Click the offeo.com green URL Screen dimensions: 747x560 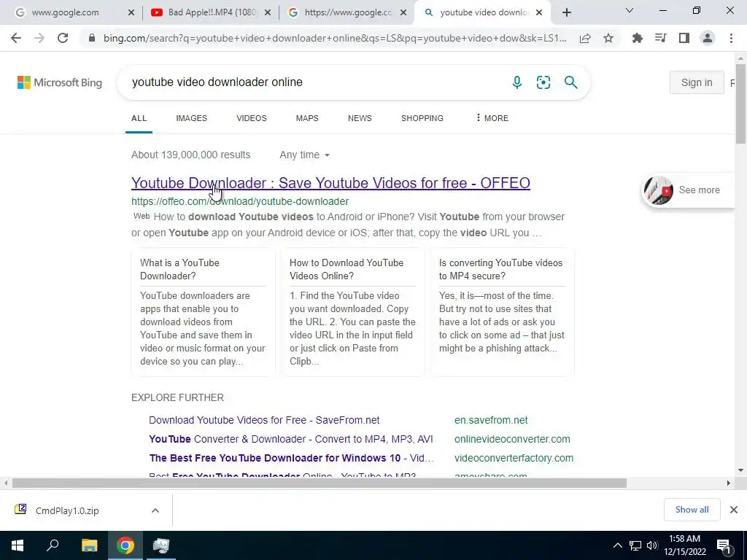240,201
